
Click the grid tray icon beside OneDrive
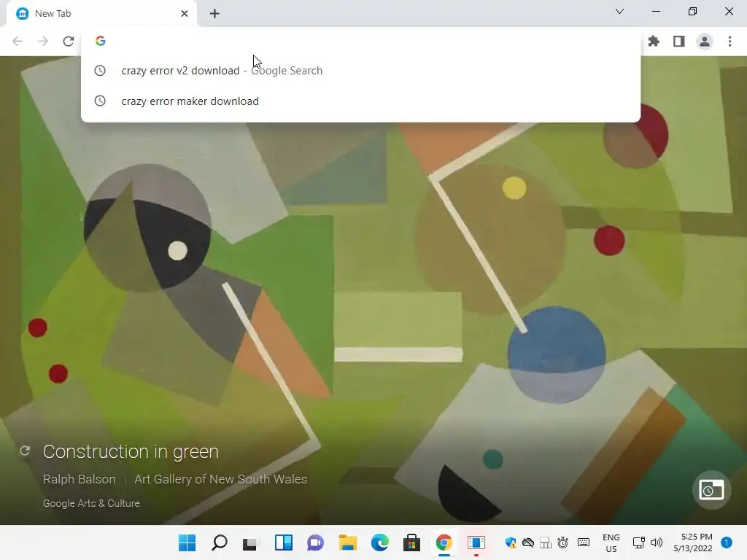(x=546, y=542)
